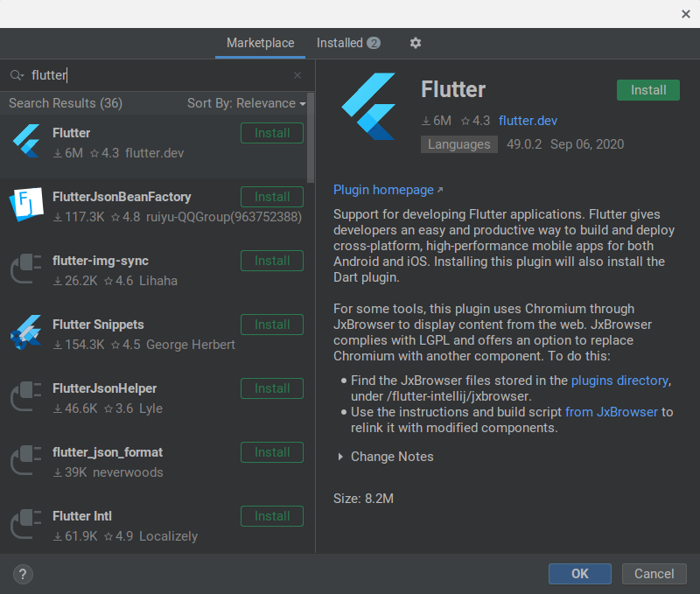Click the large Flutter logo in the details pane

[x=368, y=106]
